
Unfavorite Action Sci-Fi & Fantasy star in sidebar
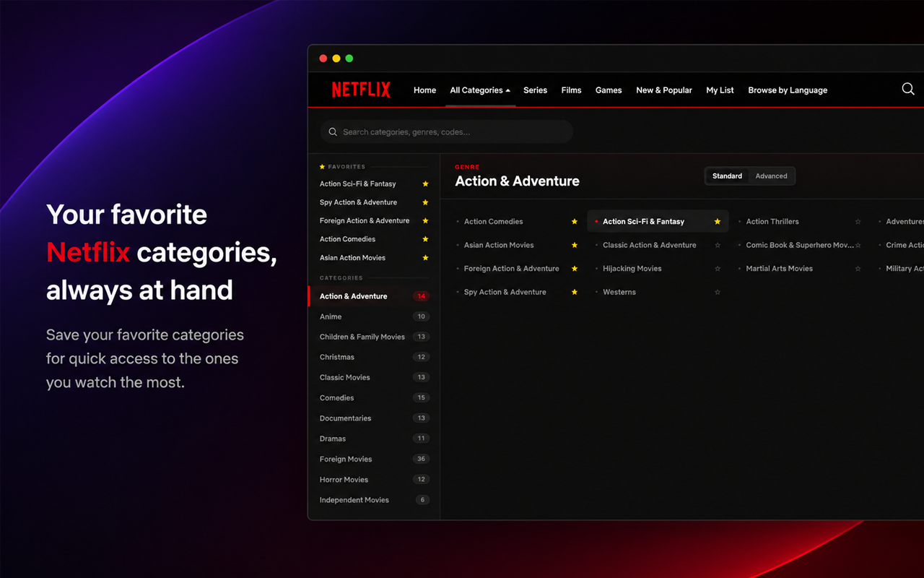[425, 184]
